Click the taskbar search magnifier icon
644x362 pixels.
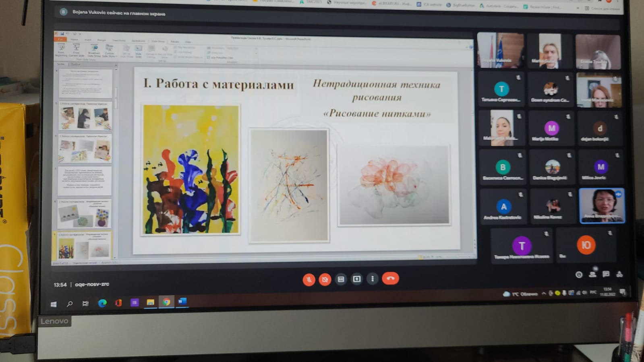point(70,304)
